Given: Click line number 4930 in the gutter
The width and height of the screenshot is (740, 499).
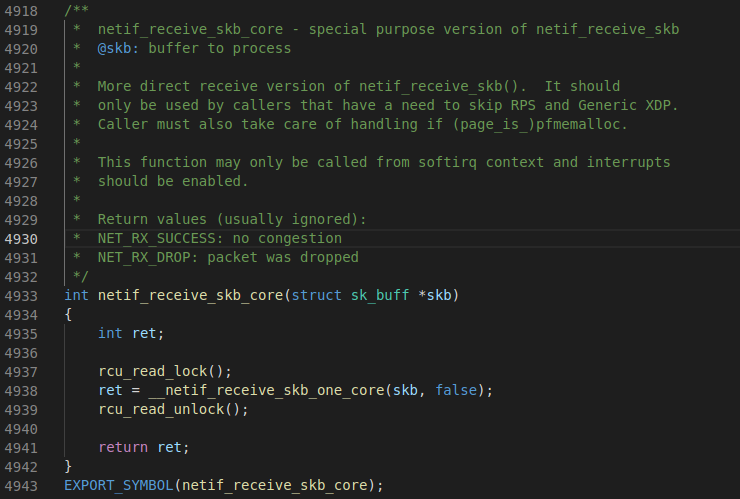Looking at the screenshot, I should pyautogui.click(x=21, y=238).
